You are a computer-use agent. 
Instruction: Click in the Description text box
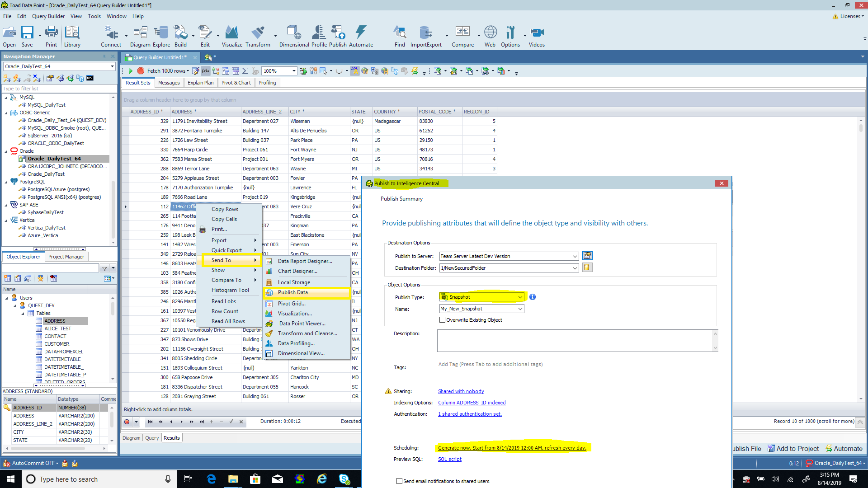tap(577, 341)
